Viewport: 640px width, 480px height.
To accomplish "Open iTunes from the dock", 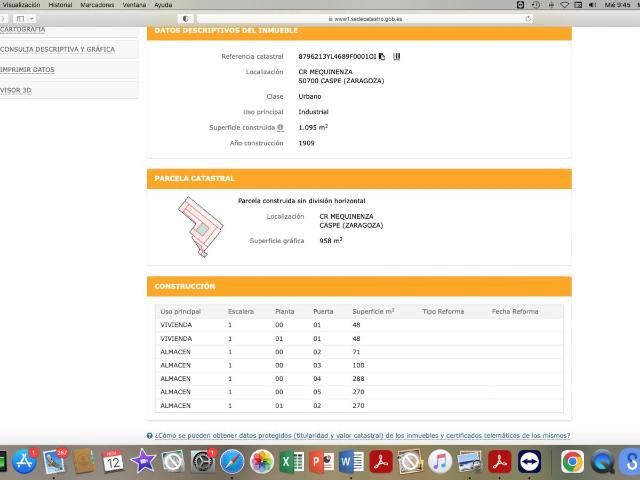I will pyautogui.click(x=440, y=462).
